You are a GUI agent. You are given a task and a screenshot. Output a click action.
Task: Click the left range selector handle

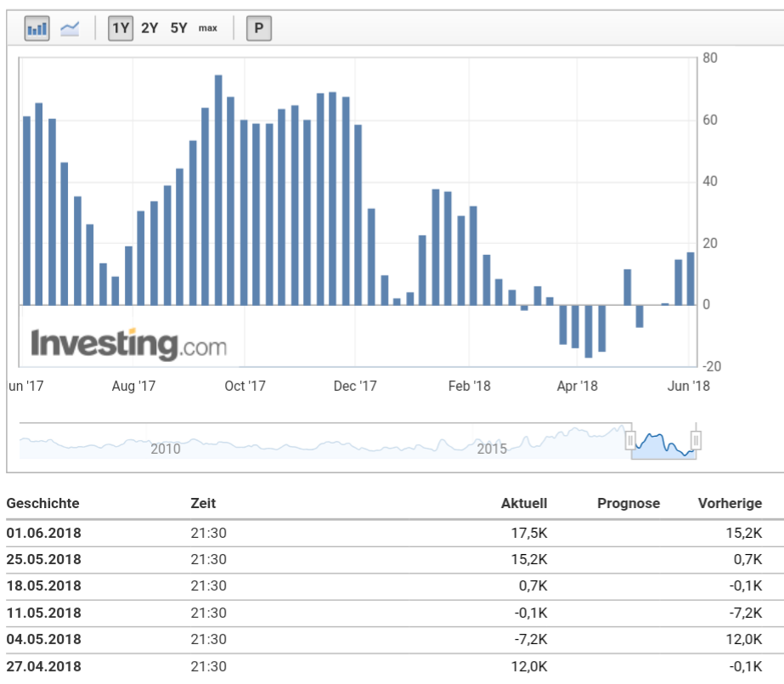pos(629,440)
